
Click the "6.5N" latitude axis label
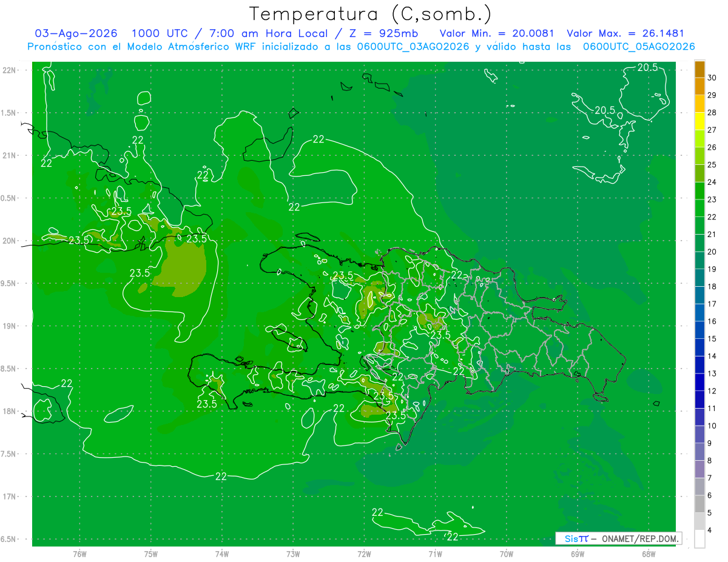coord(8,539)
